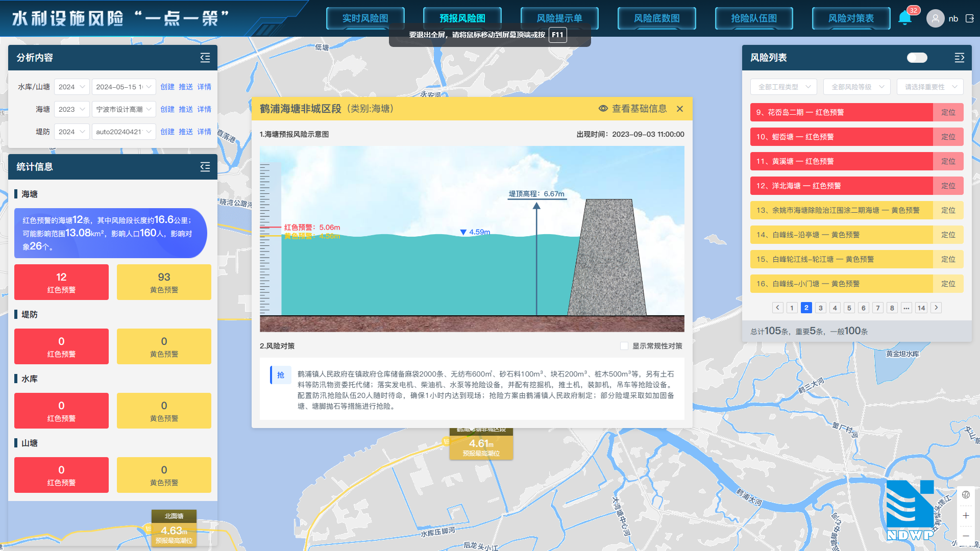The height and width of the screenshot is (551, 980).
Task: Expand the 全部风险等级 dropdown
Action: pyautogui.click(x=857, y=87)
